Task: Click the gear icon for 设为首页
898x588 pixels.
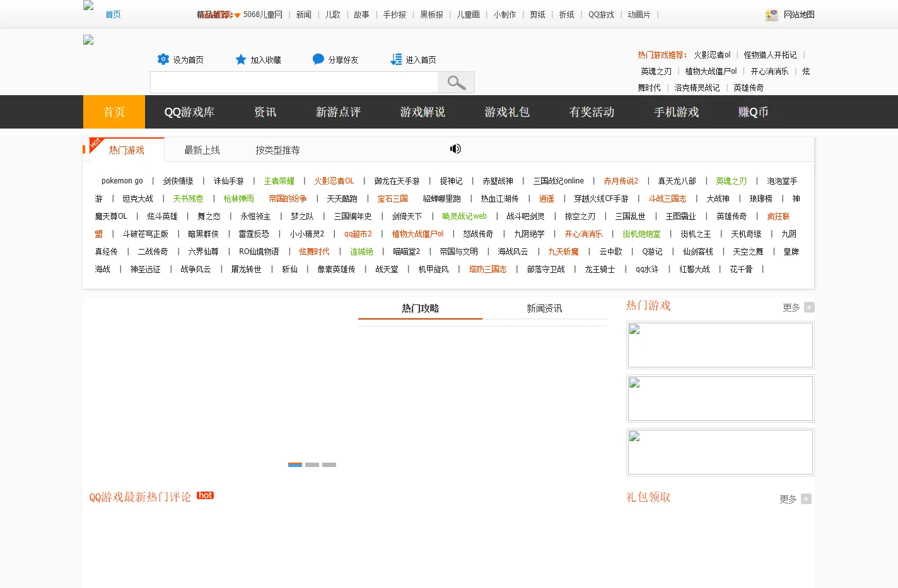Action: pos(163,59)
